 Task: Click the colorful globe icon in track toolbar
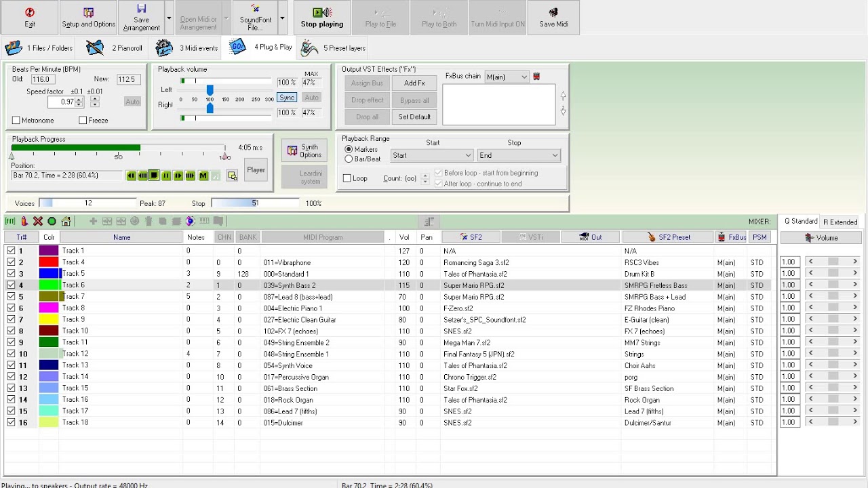pos(190,221)
